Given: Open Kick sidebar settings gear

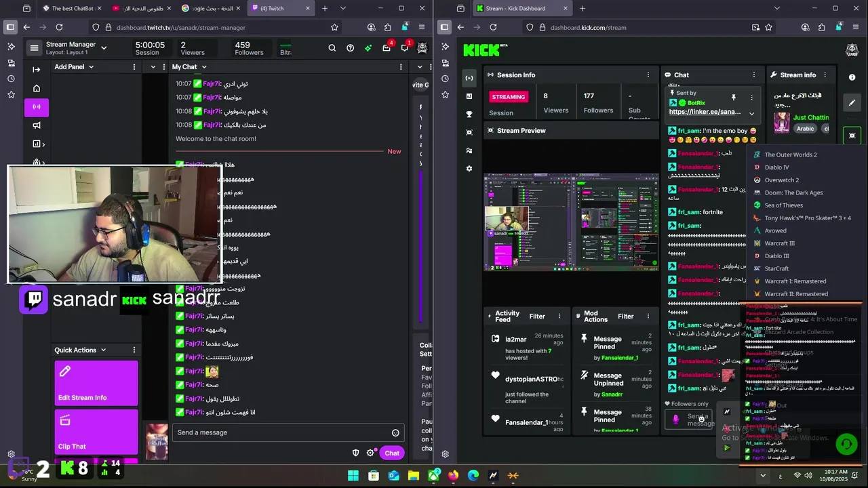Looking at the screenshot, I should click(x=469, y=168).
